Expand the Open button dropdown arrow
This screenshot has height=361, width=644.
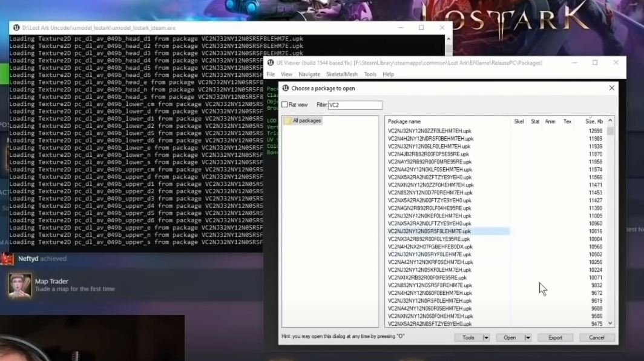point(528,337)
